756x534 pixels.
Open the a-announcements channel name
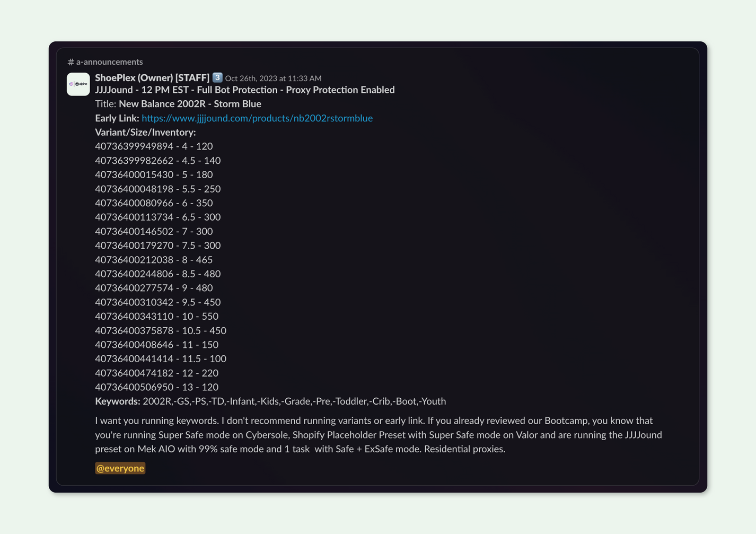(x=109, y=62)
